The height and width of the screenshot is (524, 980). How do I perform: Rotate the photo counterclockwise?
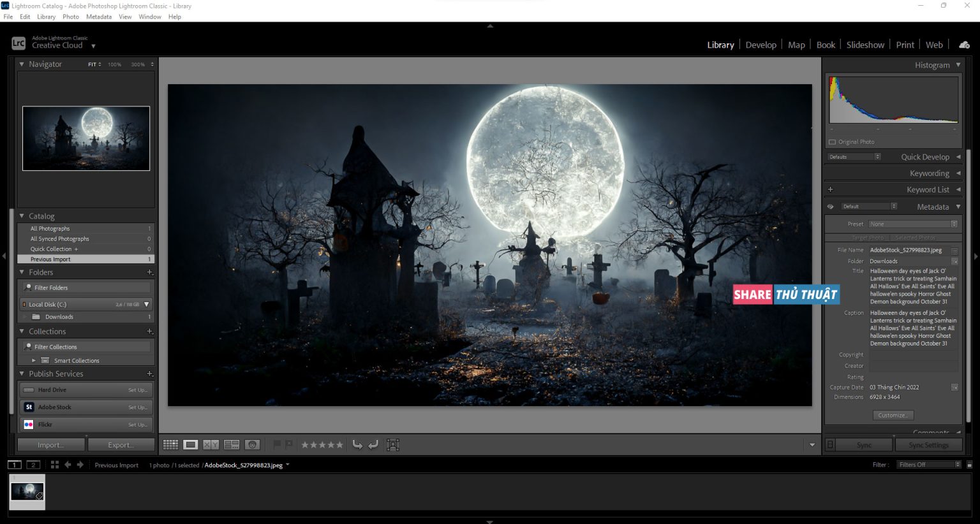click(x=357, y=444)
